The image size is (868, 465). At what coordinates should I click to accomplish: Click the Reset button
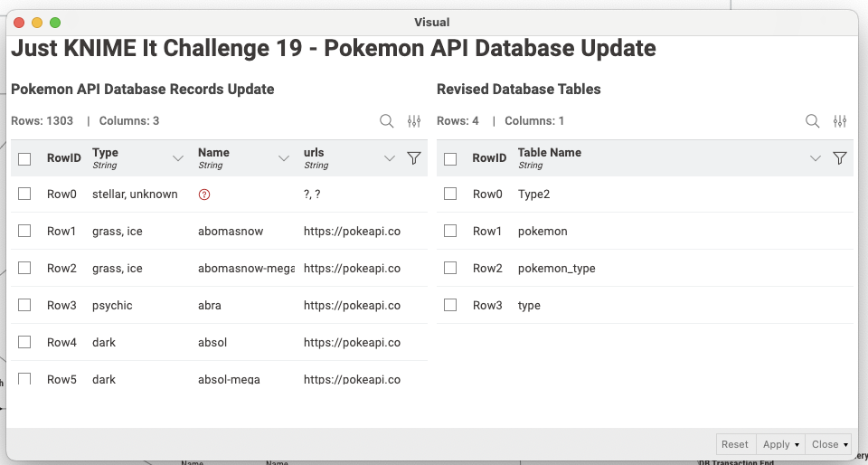point(734,444)
